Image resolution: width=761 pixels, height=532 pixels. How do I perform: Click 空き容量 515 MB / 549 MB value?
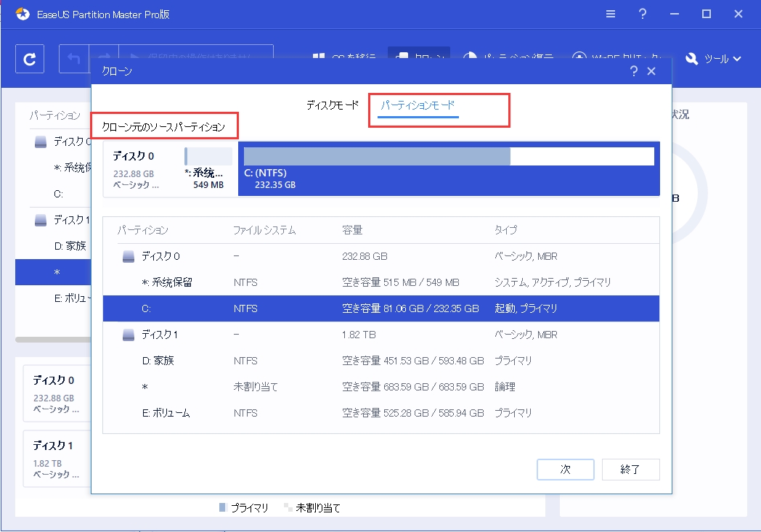pyautogui.click(x=400, y=282)
